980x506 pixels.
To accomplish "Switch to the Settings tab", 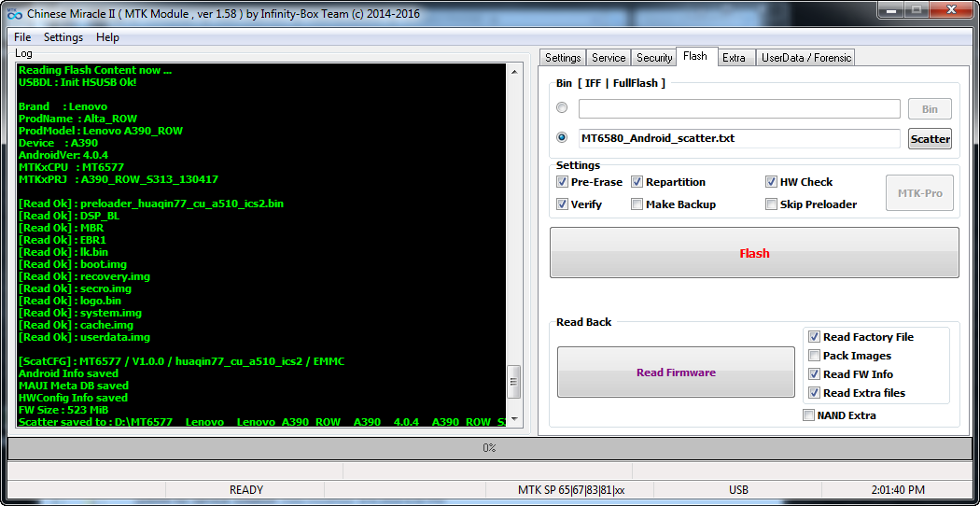I will pos(563,58).
